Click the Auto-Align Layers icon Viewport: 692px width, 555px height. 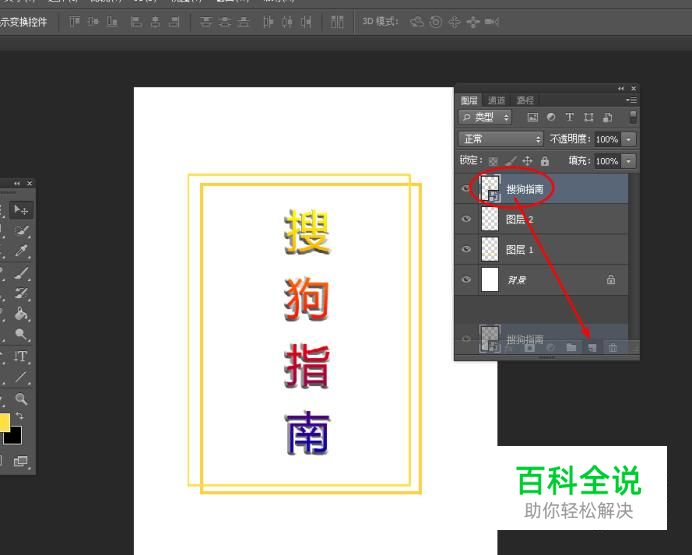coord(337,22)
